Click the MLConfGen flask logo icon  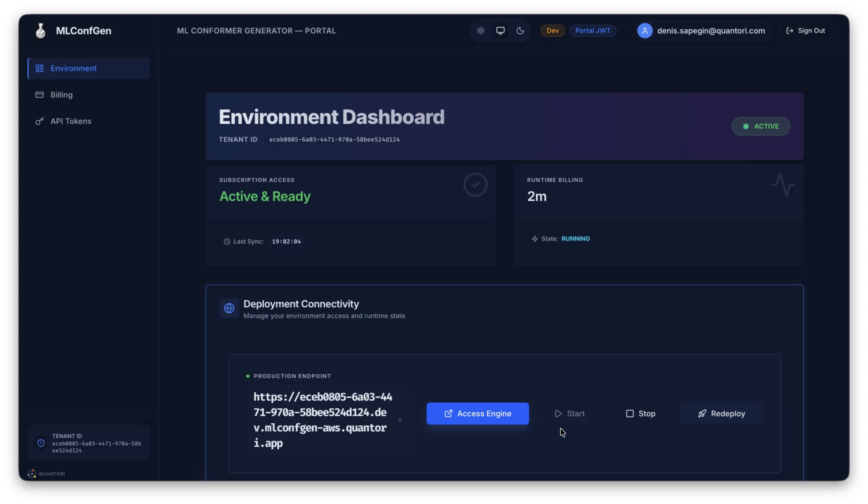[41, 31]
